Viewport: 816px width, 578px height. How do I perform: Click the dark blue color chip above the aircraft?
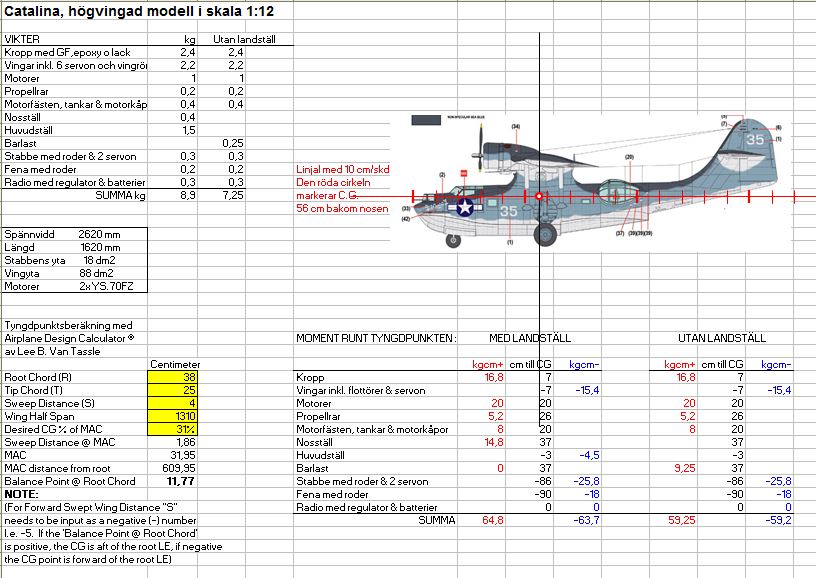click(x=427, y=119)
